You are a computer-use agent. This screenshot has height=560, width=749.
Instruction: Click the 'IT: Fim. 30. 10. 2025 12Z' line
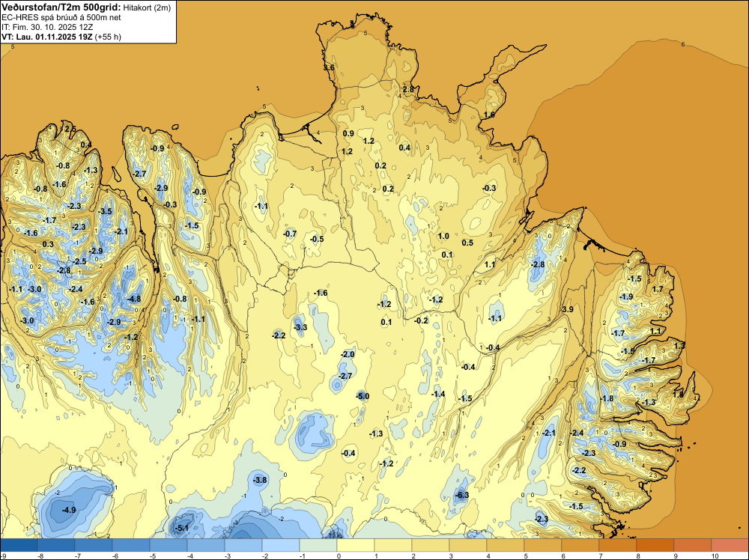tap(47, 27)
